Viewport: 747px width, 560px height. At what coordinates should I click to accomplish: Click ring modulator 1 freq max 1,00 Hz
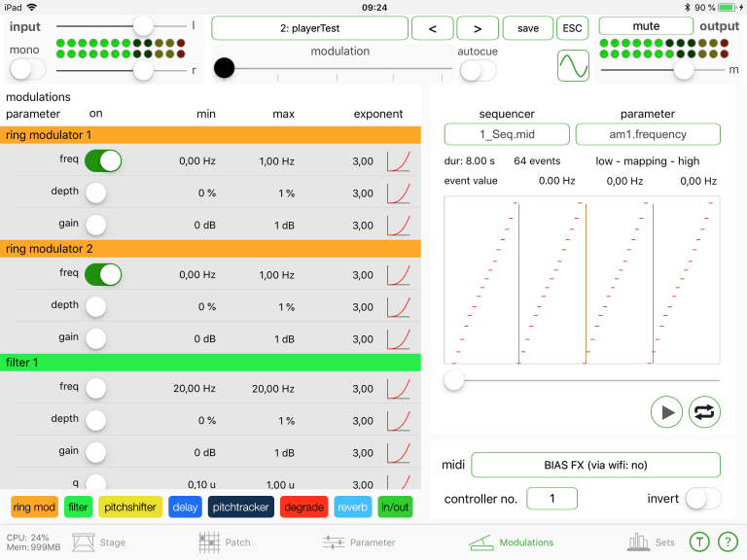(276, 161)
